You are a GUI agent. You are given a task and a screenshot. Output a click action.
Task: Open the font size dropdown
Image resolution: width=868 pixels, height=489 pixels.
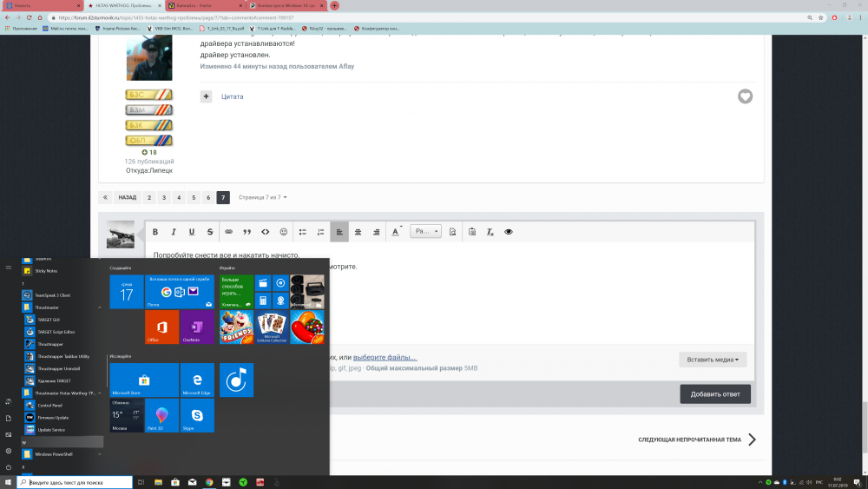[x=425, y=232]
